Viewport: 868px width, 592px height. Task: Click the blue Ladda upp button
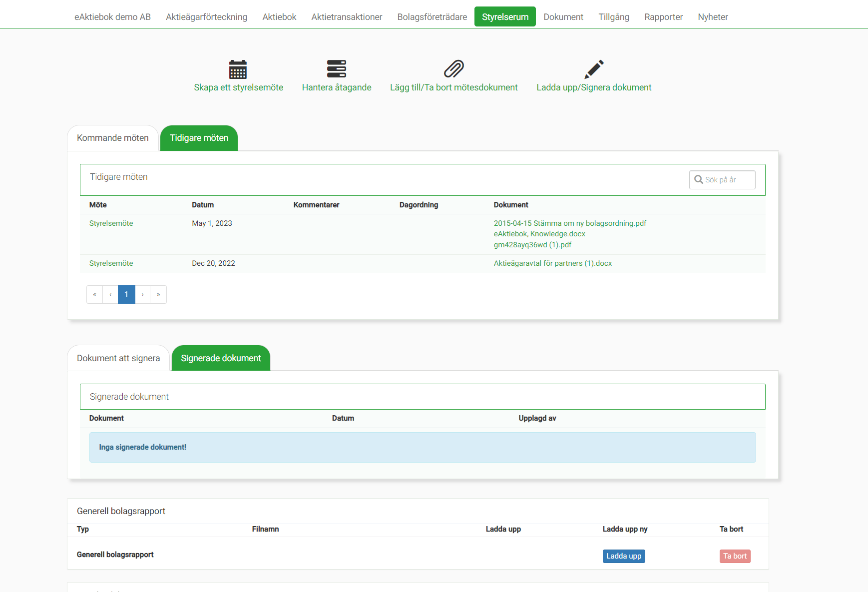[623, 556]
